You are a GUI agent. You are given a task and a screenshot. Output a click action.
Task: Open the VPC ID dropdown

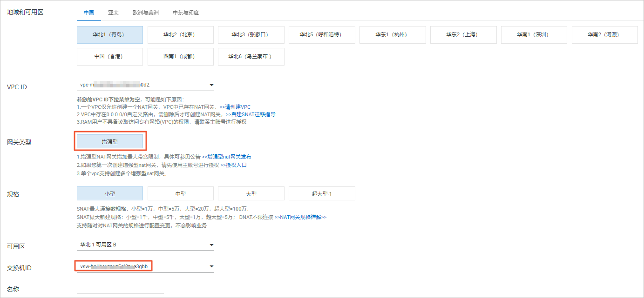(145, 85)
